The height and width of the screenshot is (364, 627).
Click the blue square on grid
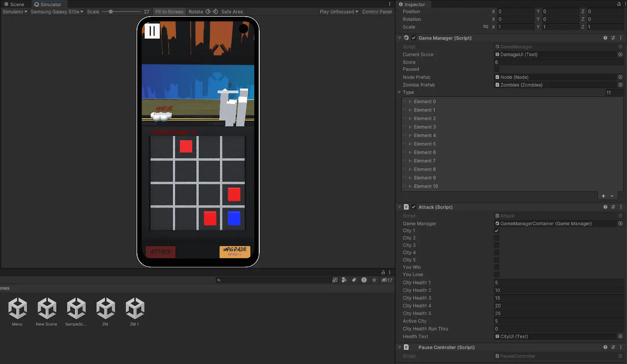click(x=234, y=218)
